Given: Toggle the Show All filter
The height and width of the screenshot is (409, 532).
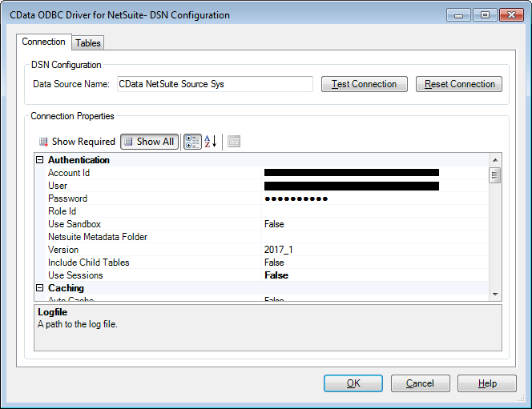Looking at the screenshot, I should pyautogui.click(x=149, y=142).
